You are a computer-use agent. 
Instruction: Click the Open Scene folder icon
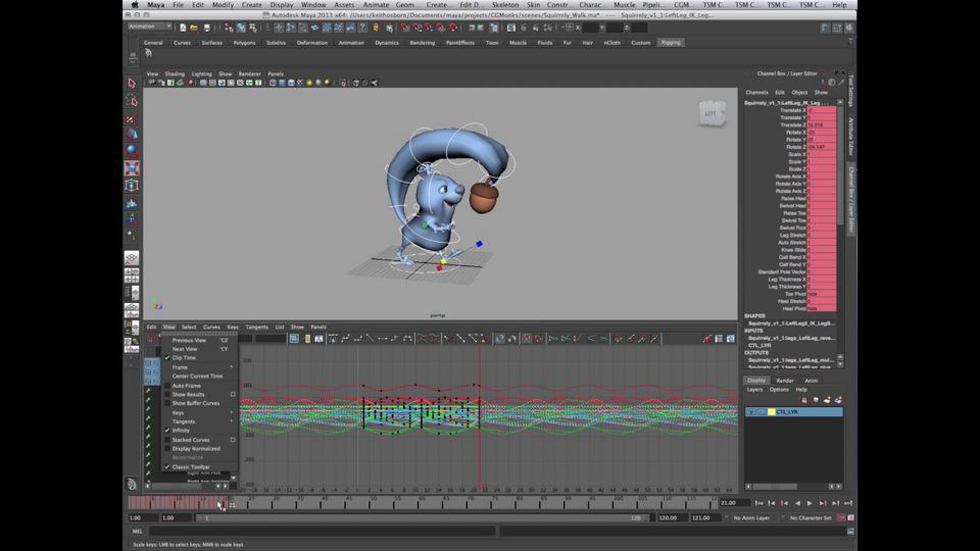pos(194,28)
